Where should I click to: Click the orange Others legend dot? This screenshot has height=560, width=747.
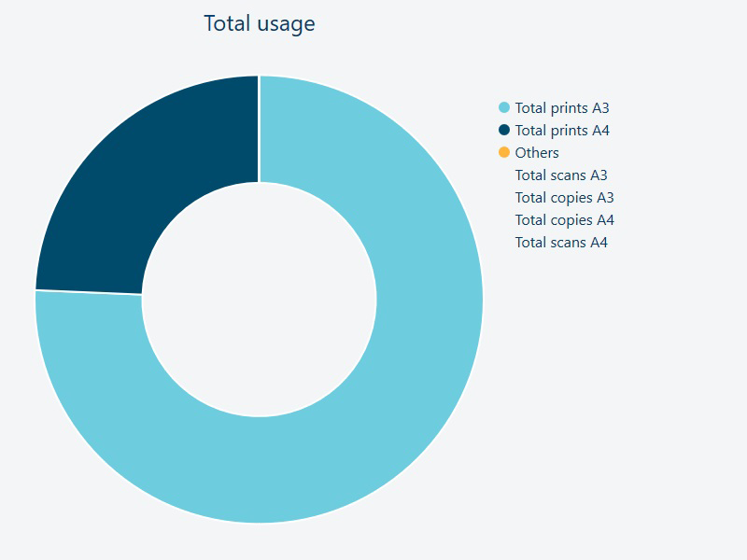[x=504, y=153]
